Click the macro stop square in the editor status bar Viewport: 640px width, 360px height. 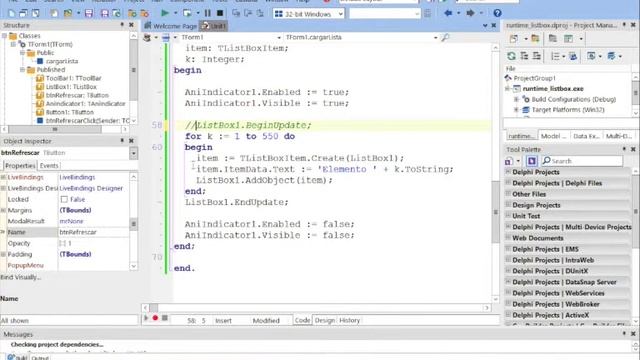[164, 318]
